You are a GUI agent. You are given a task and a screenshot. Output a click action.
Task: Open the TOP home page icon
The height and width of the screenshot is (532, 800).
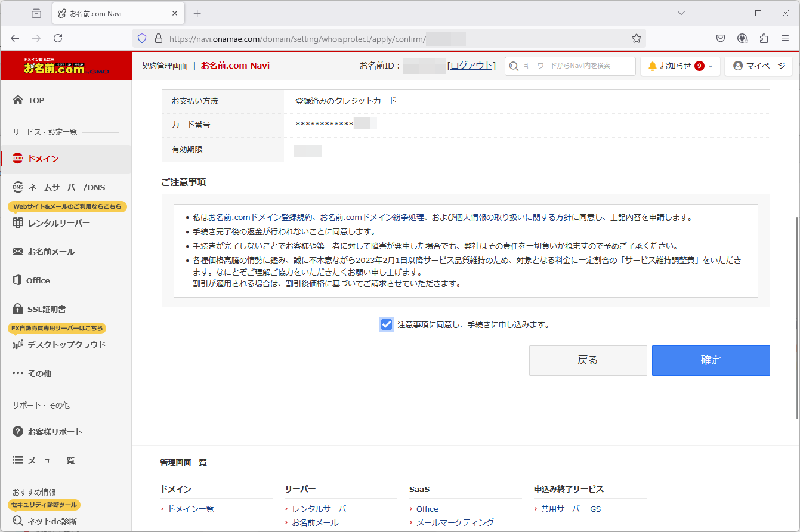pos(18,100)
